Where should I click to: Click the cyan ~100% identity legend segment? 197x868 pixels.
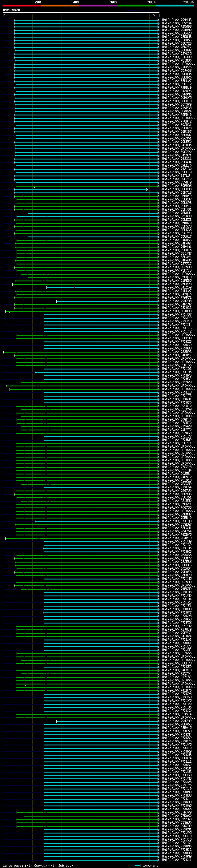click(x=175, y=6)
